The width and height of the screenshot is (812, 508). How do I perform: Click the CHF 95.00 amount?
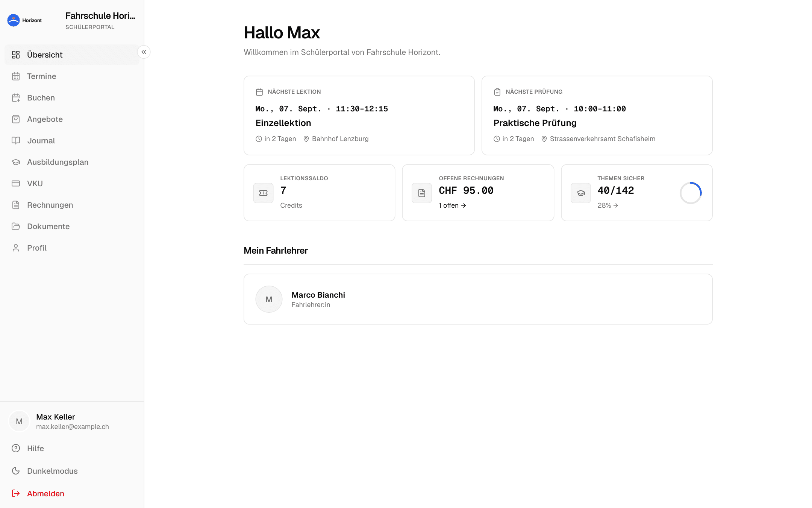point(466,190)
